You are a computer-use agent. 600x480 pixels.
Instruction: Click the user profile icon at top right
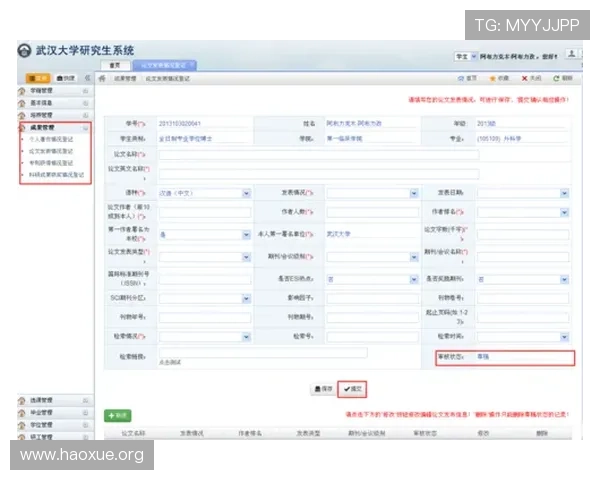point(571,54)
